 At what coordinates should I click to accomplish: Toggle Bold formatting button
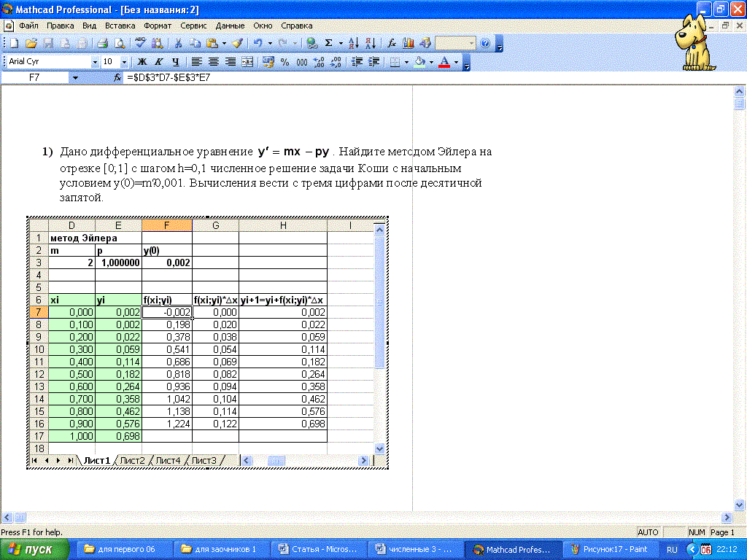pyautogui.click(x=142, y=63)
